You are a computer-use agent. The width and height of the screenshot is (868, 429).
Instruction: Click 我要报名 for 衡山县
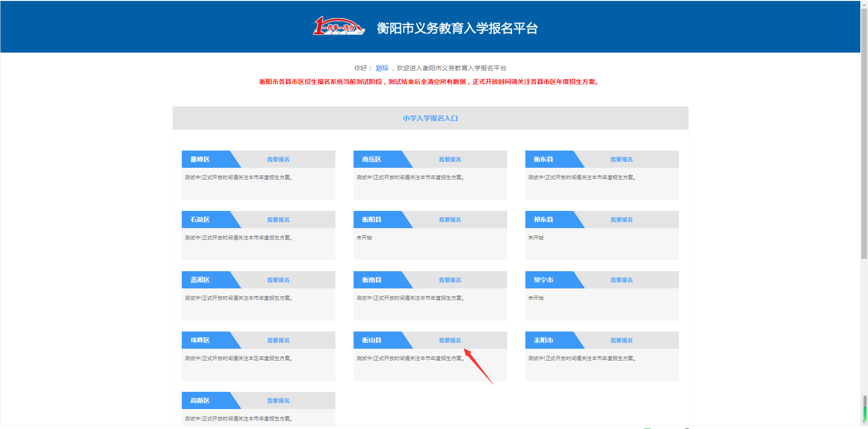(x=450, y=341)
